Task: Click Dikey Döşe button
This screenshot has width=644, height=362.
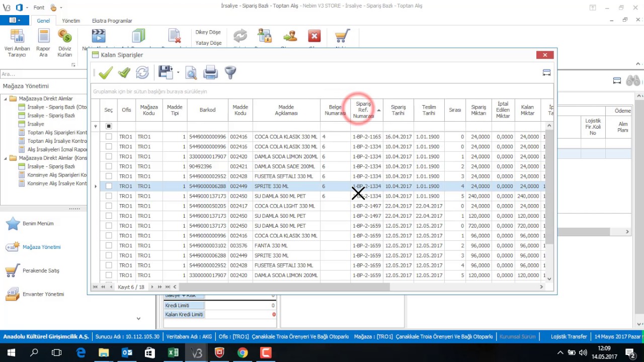Action: [208, 32]
